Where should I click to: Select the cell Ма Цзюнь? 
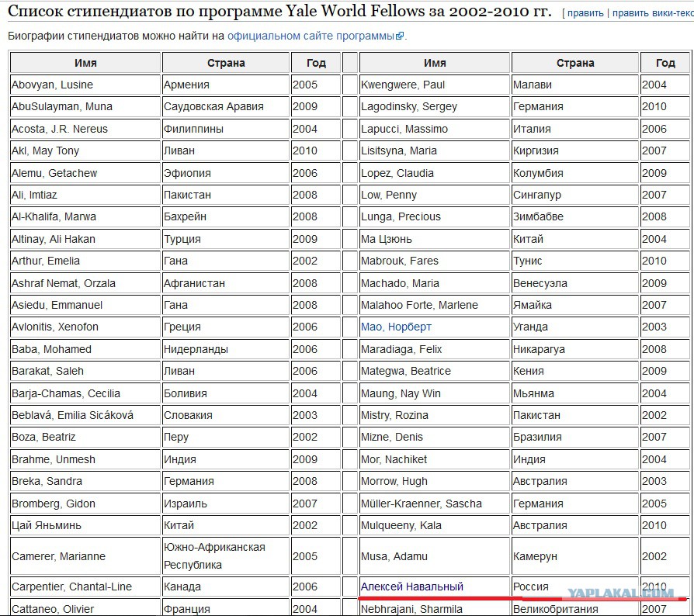(x=435, y=239)
